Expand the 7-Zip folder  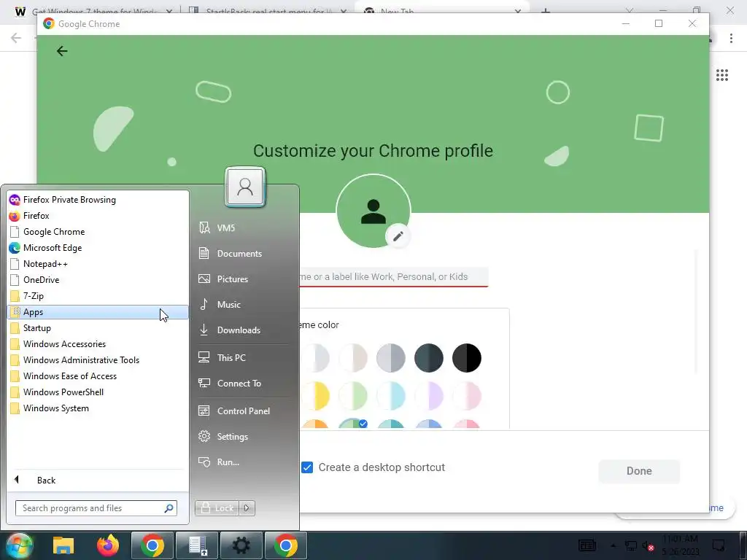point(98,296)
